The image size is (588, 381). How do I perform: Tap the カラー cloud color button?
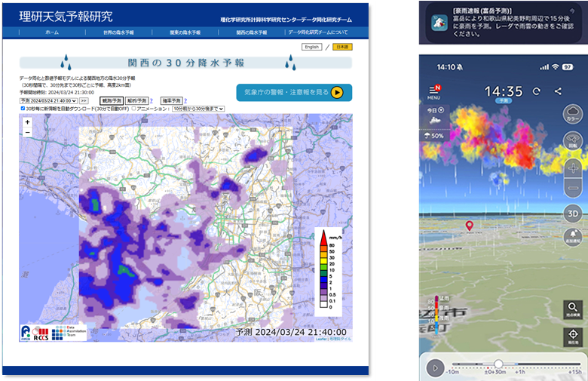(574, 116)
